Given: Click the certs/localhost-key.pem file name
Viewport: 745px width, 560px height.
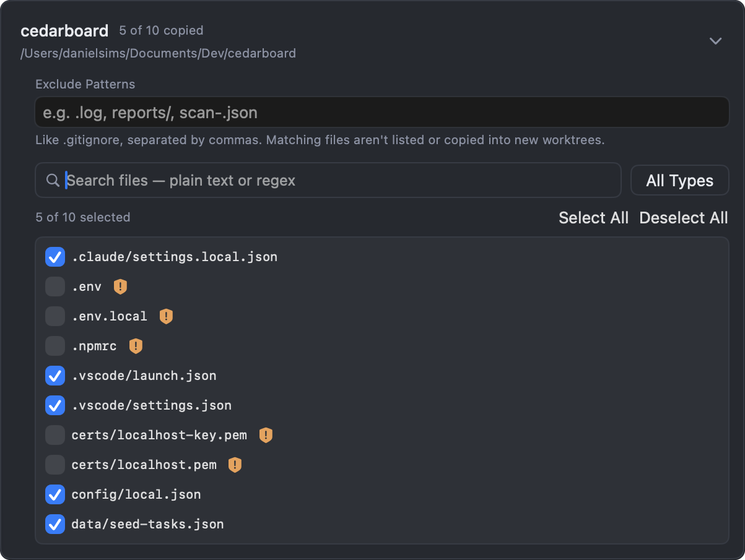Looking at the screenshot, I should click(x=159, y=435).
